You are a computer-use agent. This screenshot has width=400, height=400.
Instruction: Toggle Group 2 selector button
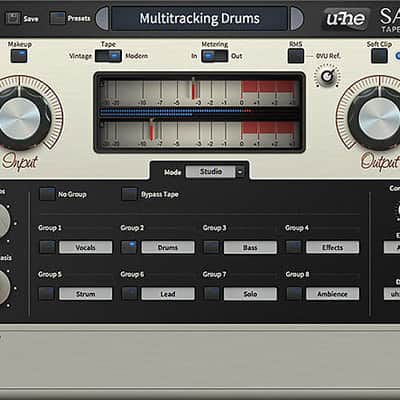129,247
